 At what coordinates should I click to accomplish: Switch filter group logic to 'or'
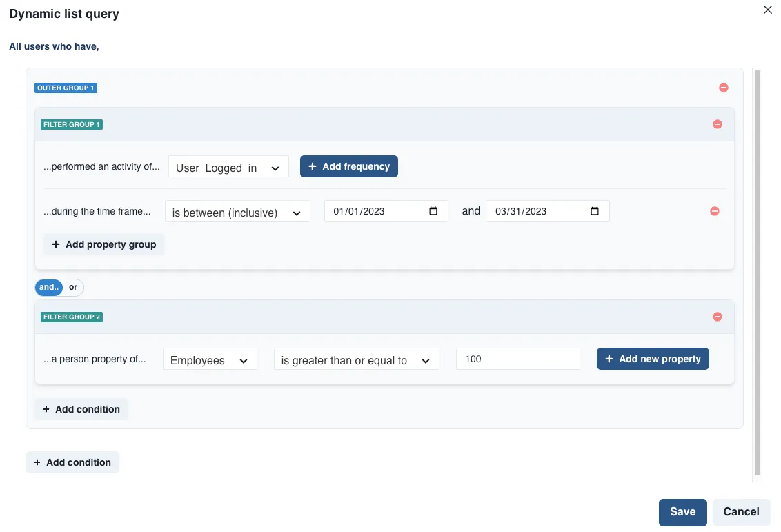tap(73, 287)
